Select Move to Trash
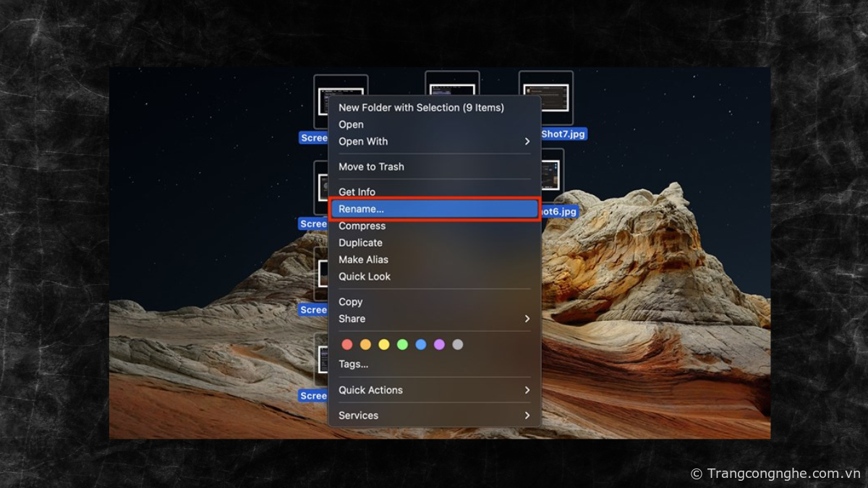868x488 pixels. [x=372, y=167]
